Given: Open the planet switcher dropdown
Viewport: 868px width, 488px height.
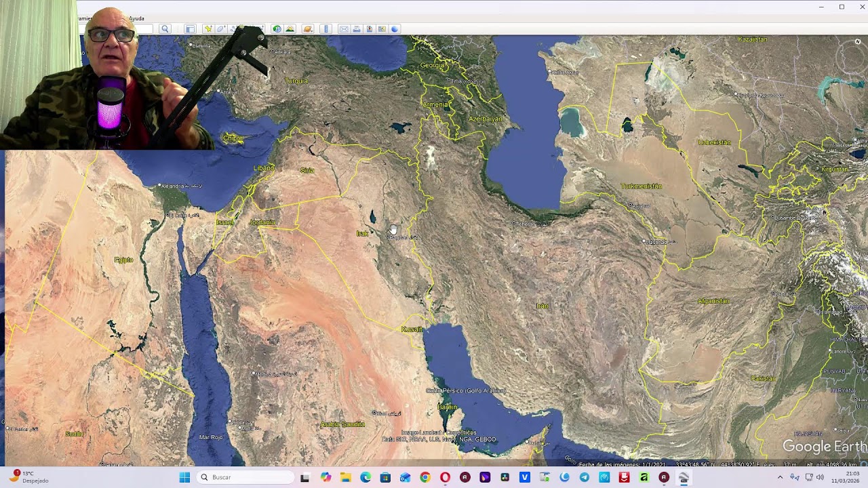Looking at the screenshot, I should pos(308,28).
